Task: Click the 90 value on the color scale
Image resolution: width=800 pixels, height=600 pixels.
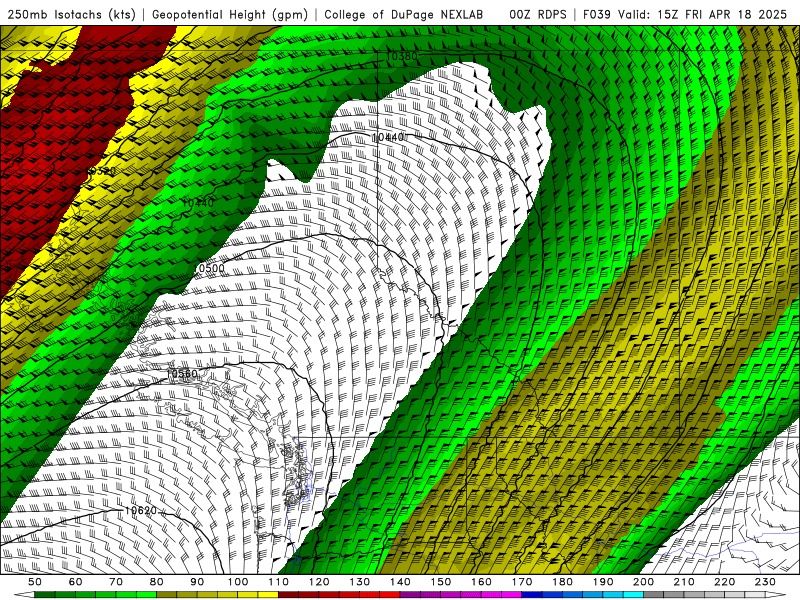Action: tap(197, 582)
